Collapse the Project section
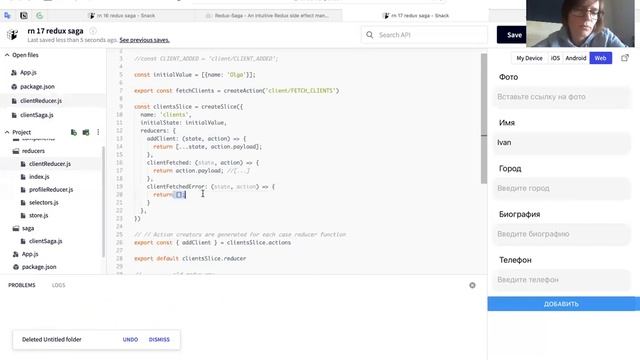 (7, 132)
